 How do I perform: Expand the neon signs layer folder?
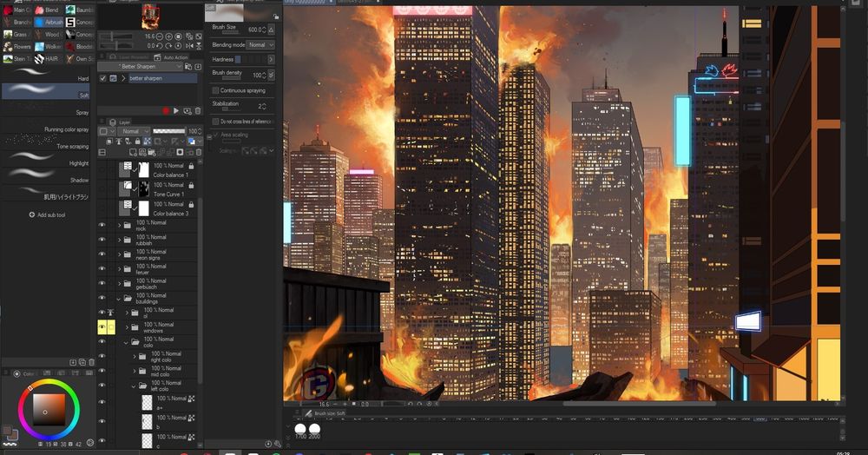coord(119,254)
